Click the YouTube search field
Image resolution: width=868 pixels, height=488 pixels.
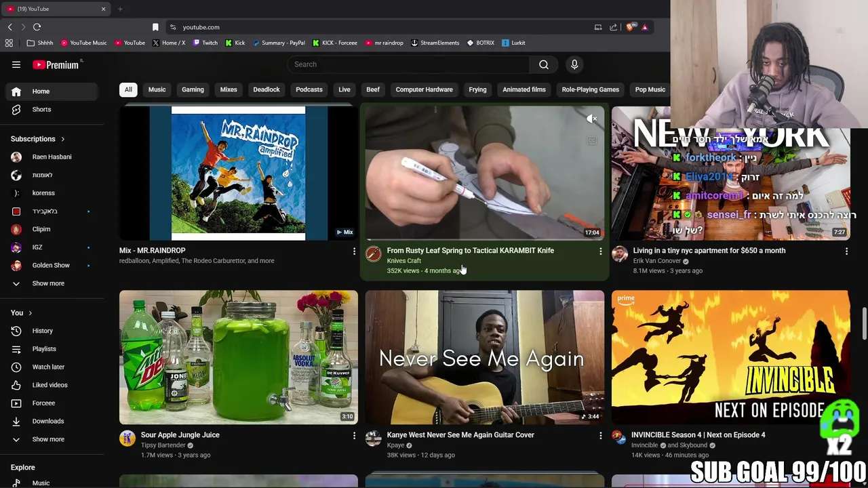click(x=408, y=64)
